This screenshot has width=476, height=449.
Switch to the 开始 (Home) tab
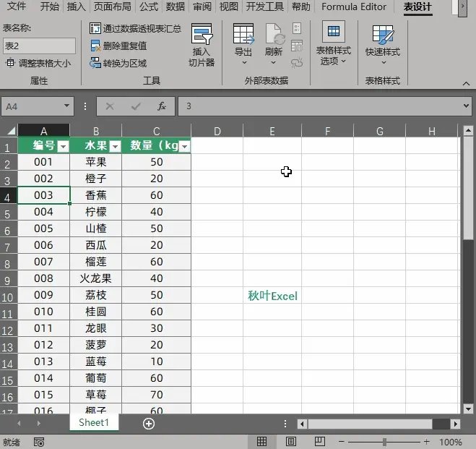[50, 6]
